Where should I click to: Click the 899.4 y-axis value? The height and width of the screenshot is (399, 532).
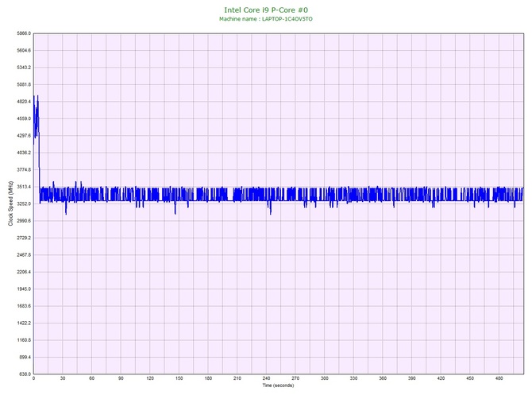tap(25, 357)
